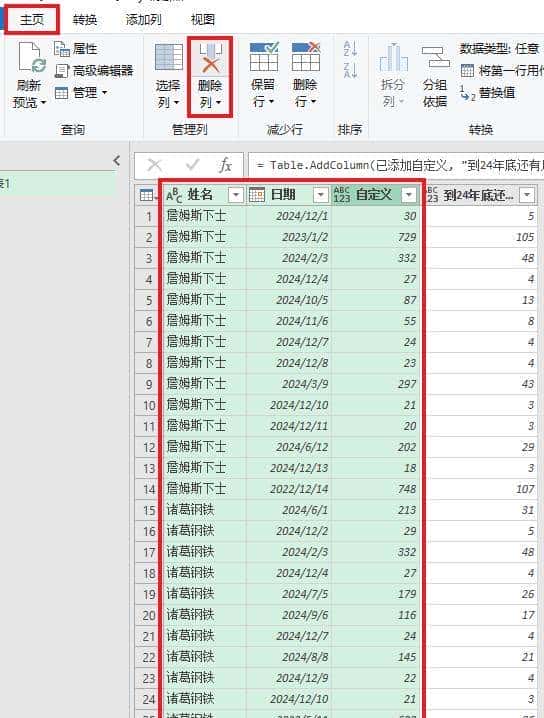Select row number 14 header
The image size is (544, 718).
[x=149, y=490]
